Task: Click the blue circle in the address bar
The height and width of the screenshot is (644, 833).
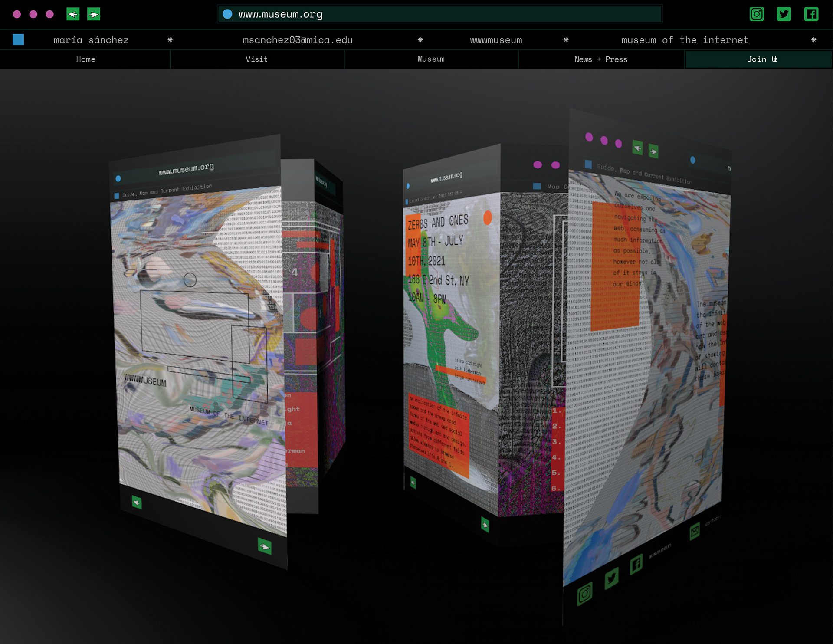Action: click(x=227, y=14)
